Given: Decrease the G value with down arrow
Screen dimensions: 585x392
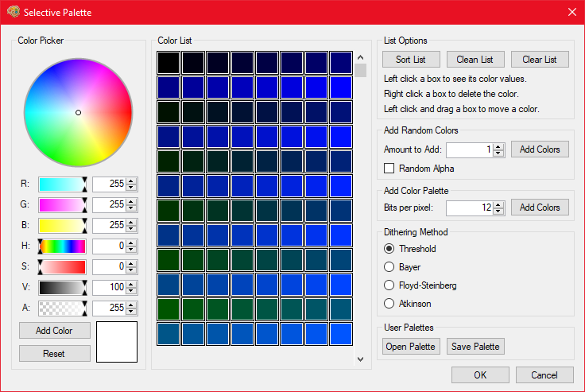Looking at the screenshot, I should (131, 208).
